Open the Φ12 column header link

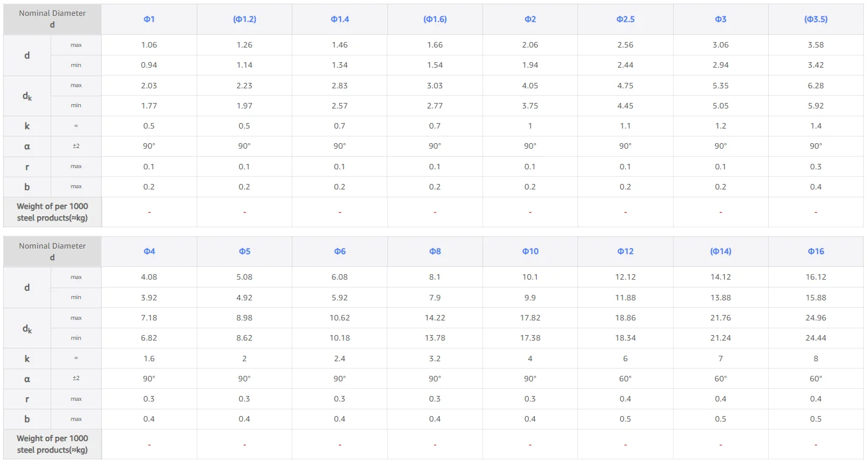626,252
